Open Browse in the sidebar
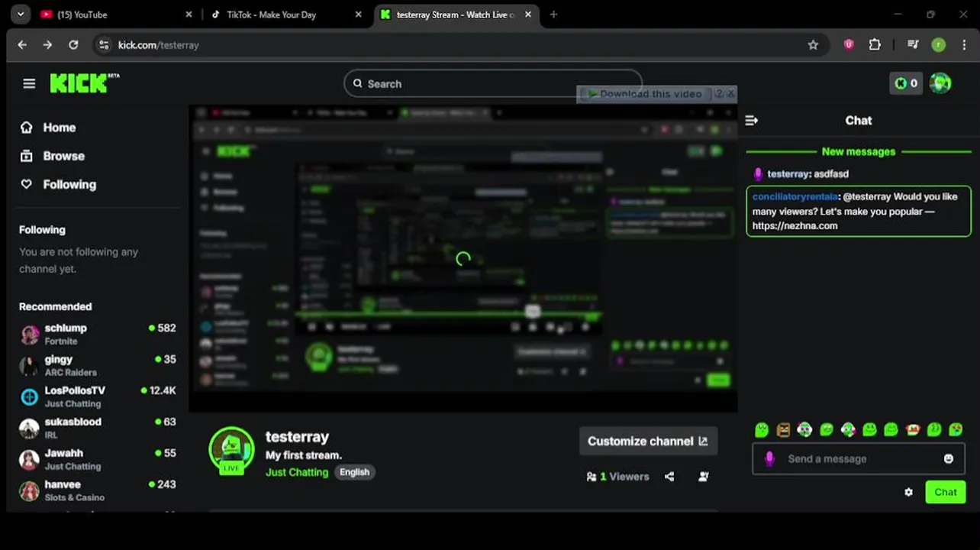The image size is (980, 550). click(52, 156)
